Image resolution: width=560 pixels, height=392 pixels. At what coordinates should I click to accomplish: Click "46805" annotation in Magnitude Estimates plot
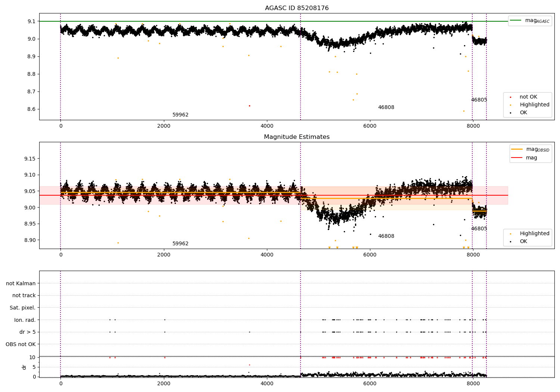coord(479,229)
